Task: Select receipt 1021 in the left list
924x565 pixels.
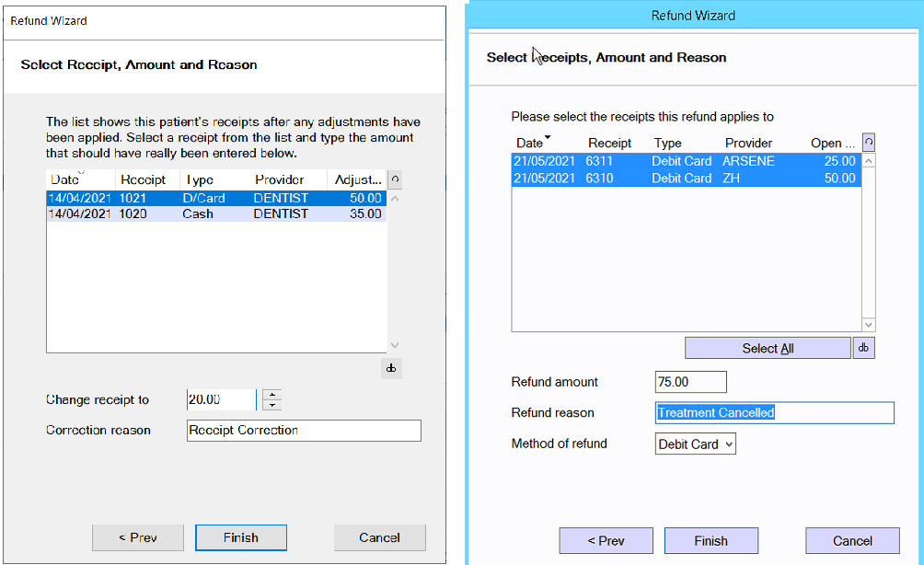Action: coord(216,198)
